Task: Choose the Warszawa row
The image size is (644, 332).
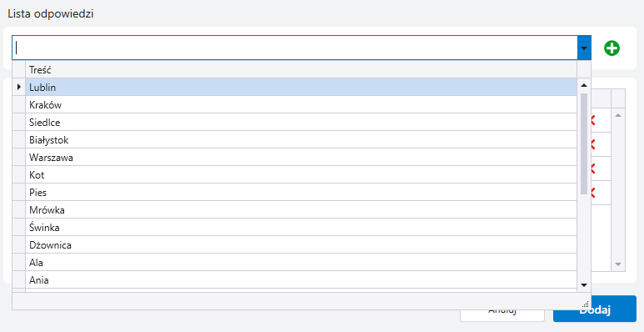Action: tap(301, 157)
